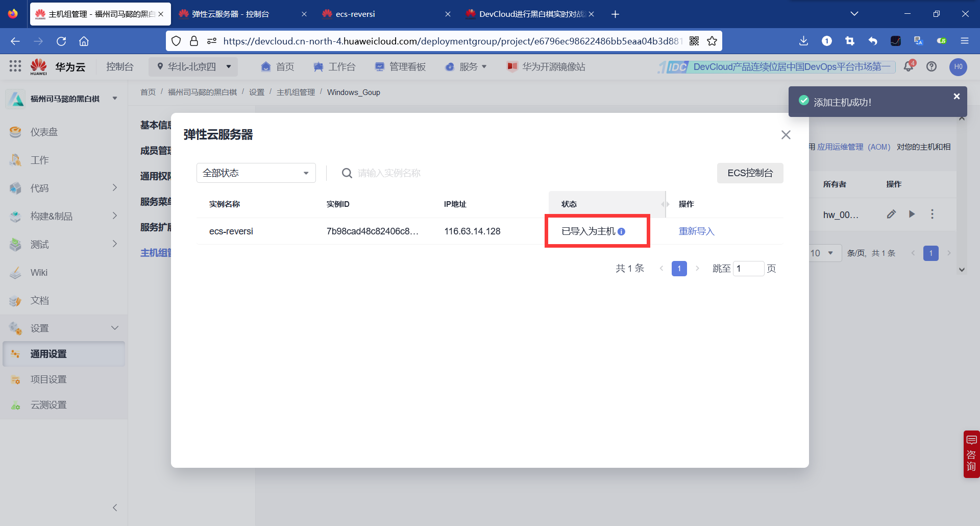The height and width of the screenshot is (526, 980).
Task: Open the 控制台 console link
Action: click(x=119, y=67)
